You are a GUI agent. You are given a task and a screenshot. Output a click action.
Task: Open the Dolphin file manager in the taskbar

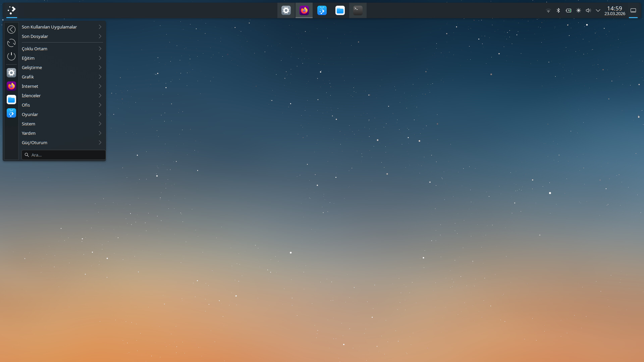pos(340,11)
